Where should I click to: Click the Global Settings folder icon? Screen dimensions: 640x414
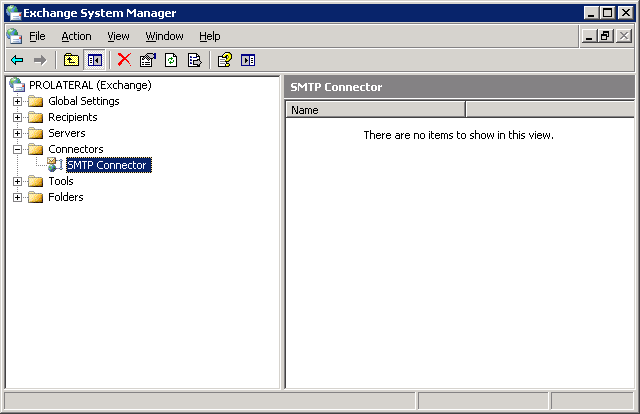point(36,101)
